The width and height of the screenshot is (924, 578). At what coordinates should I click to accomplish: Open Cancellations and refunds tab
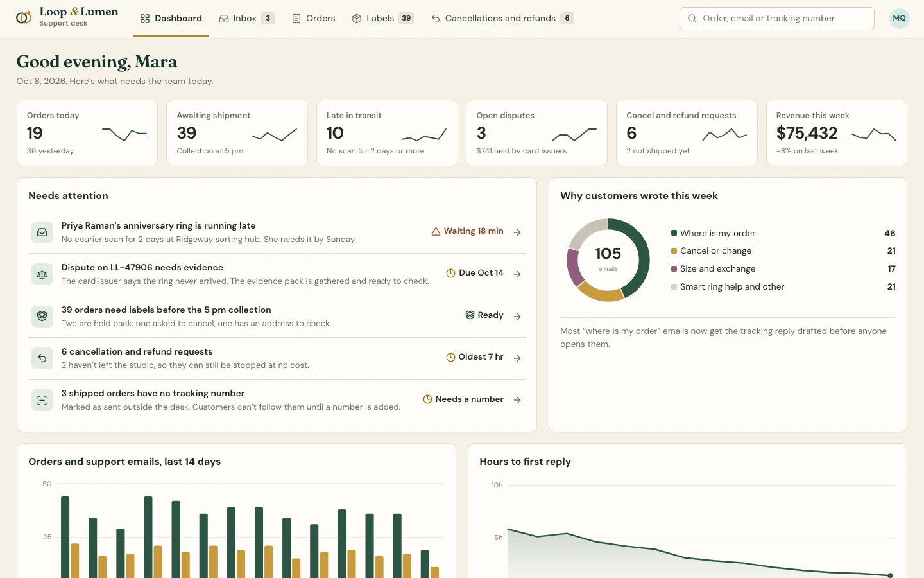point(502,18)
